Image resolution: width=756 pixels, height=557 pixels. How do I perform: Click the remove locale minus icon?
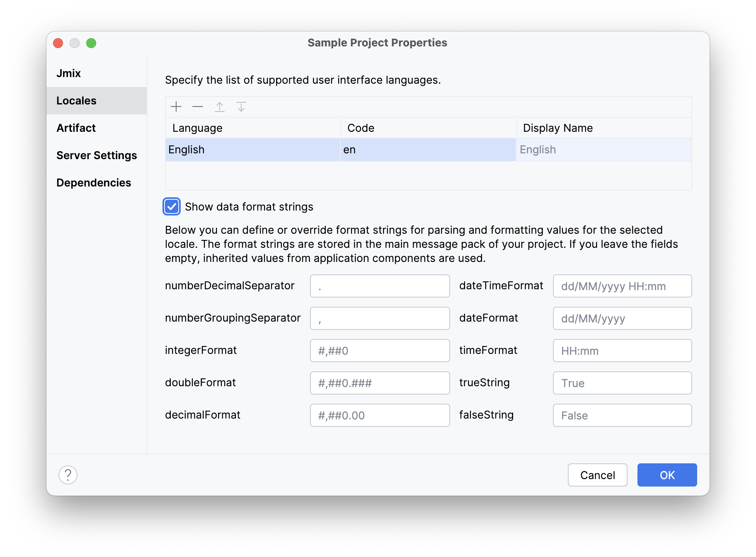tap(198, 107)
